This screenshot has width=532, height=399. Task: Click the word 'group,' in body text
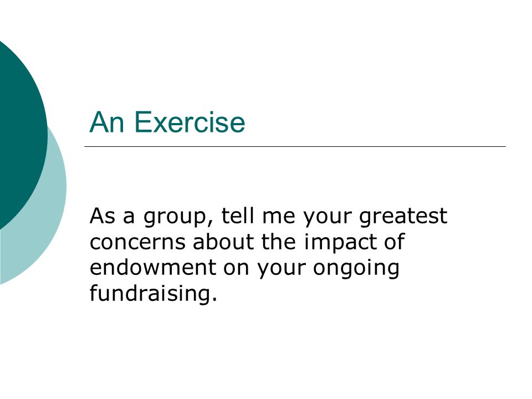tap(178, 217)
